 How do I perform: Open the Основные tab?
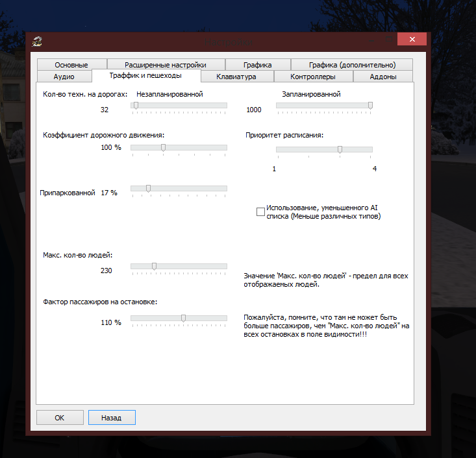[71, 65]
